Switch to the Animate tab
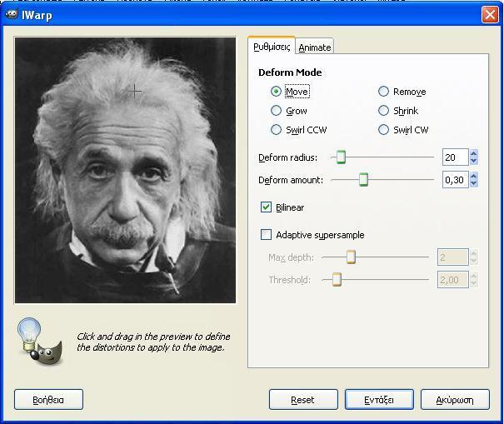Screen dimensions: 504x424 [x=315, y=47]
